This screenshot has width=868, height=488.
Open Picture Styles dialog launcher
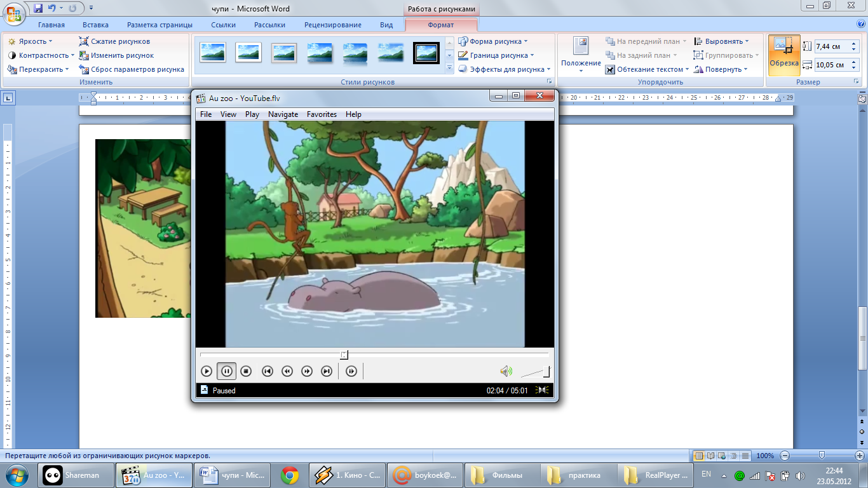click(x=549, y=82)
